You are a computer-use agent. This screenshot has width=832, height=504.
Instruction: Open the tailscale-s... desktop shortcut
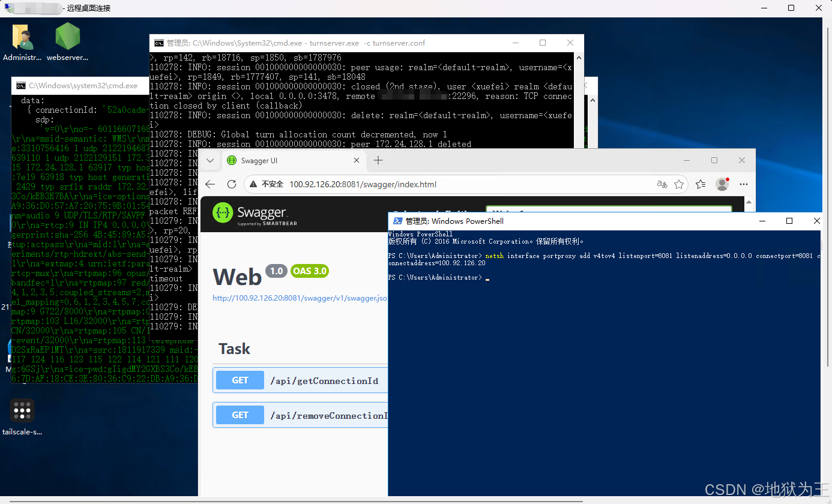[x=22, y=418]
